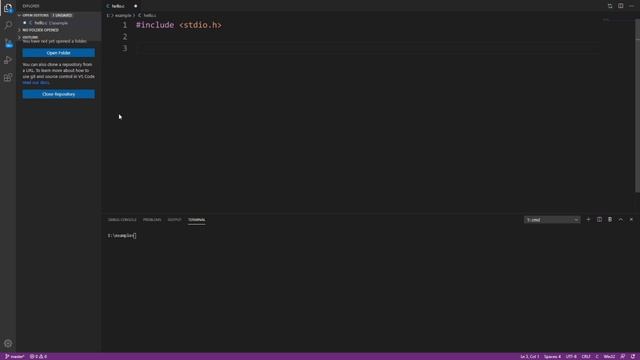Click the #include <stdio.h> code line
This screenshot has height=360, width=640.
point(179,25)
